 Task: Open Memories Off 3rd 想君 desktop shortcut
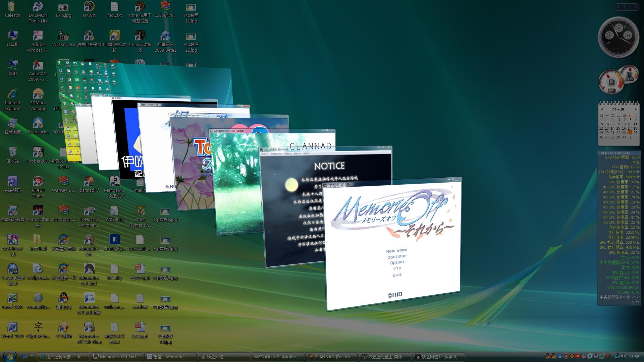pos(89,304)
